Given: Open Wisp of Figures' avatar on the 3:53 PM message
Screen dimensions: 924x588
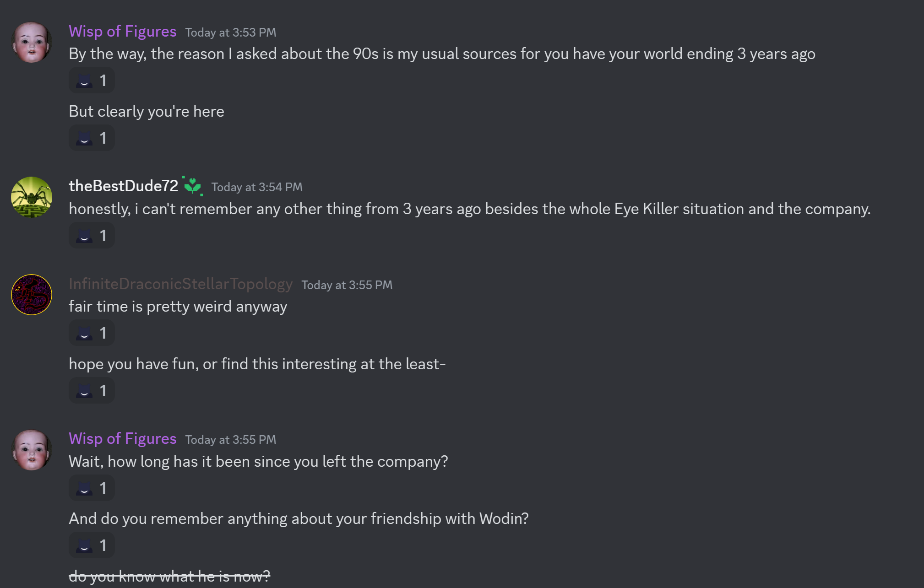Looking at the screenshot, I should pyautogui.click(x=31, y=42).
